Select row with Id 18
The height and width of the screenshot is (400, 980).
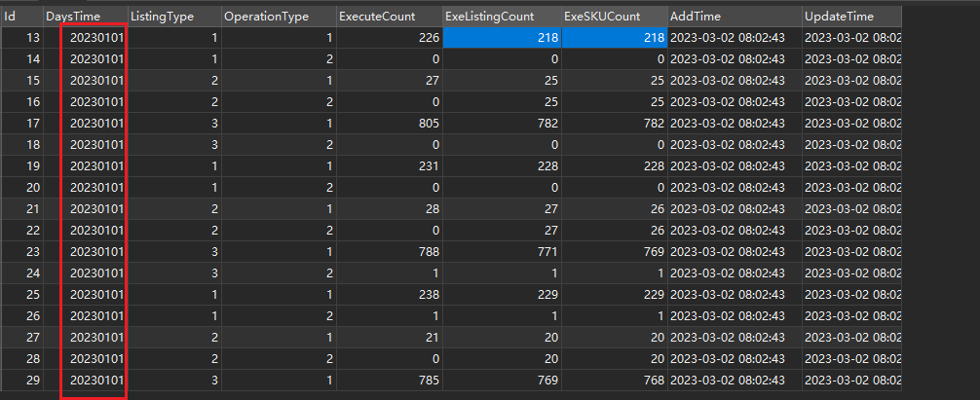[451, 145]
